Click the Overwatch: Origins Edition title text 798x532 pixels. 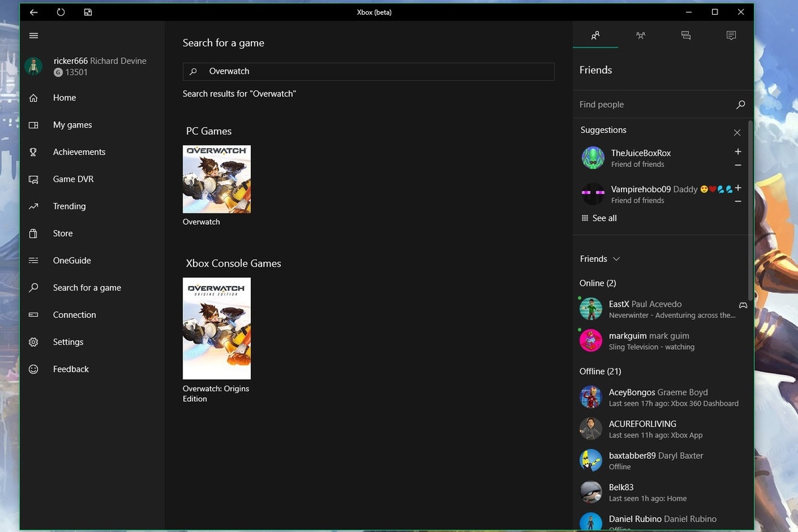coord(216,394)
